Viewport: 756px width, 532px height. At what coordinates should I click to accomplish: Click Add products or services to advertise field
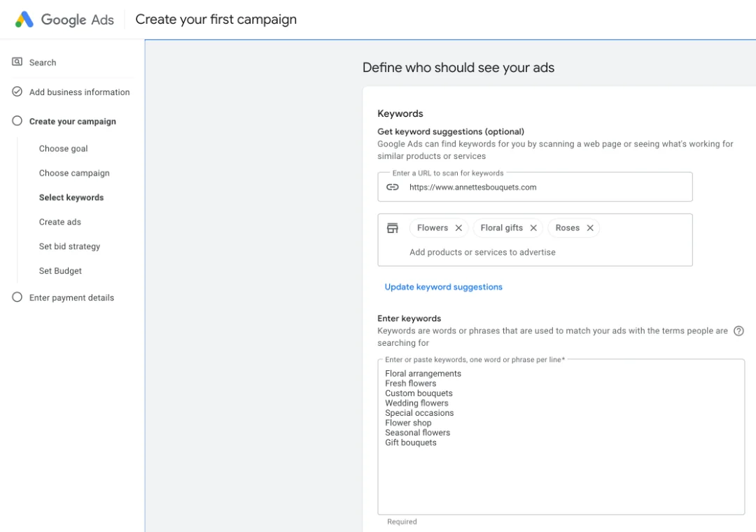pos(482,252)
